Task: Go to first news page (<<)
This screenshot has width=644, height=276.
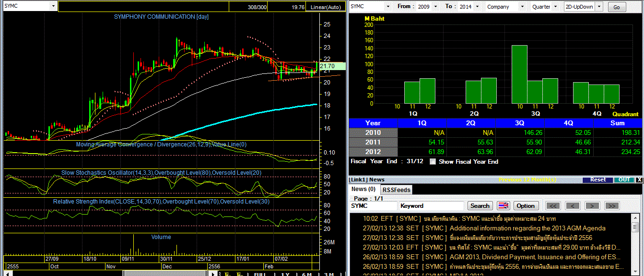Action: [x=553, y=205]
